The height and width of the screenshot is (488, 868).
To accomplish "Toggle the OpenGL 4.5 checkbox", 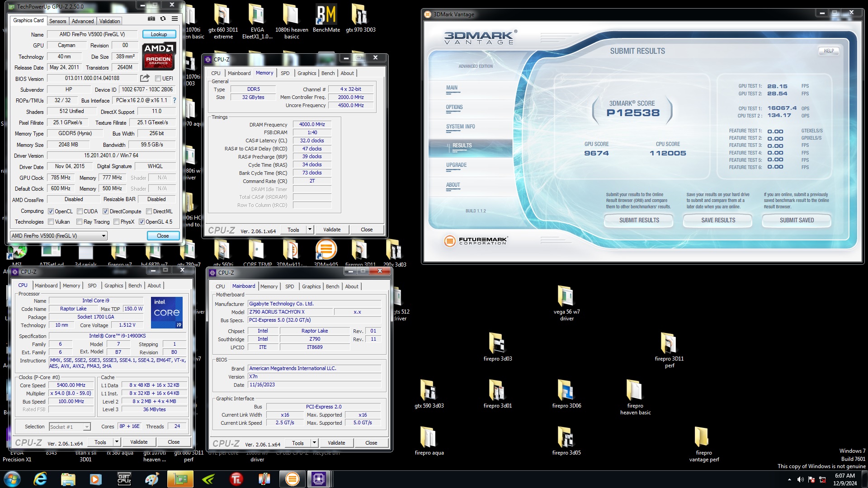I will point(142,222).
